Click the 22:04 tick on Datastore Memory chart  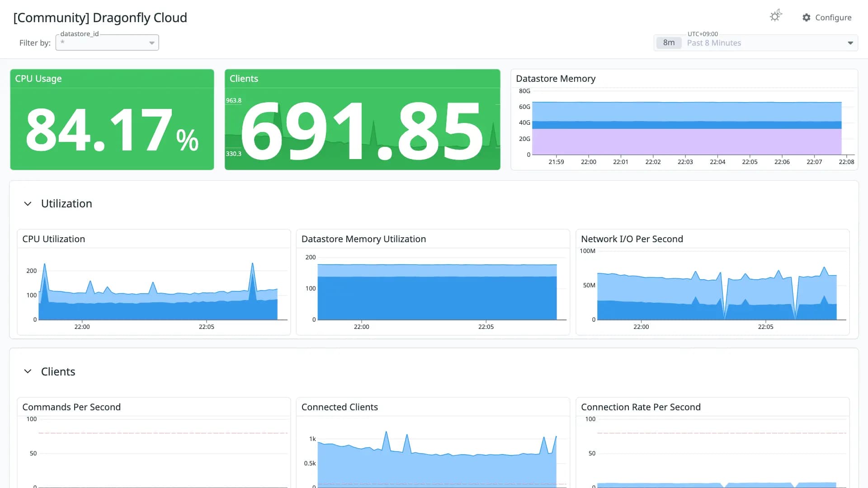coord(717,162)
